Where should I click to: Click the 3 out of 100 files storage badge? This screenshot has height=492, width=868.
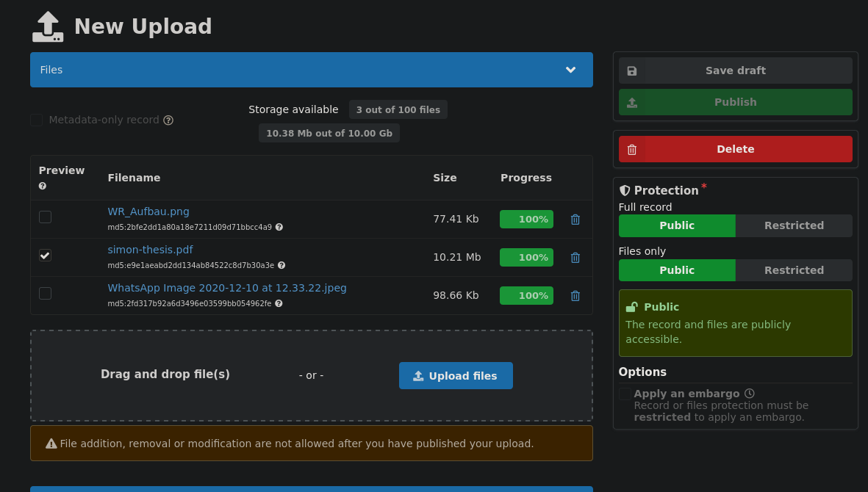point(398,109)
